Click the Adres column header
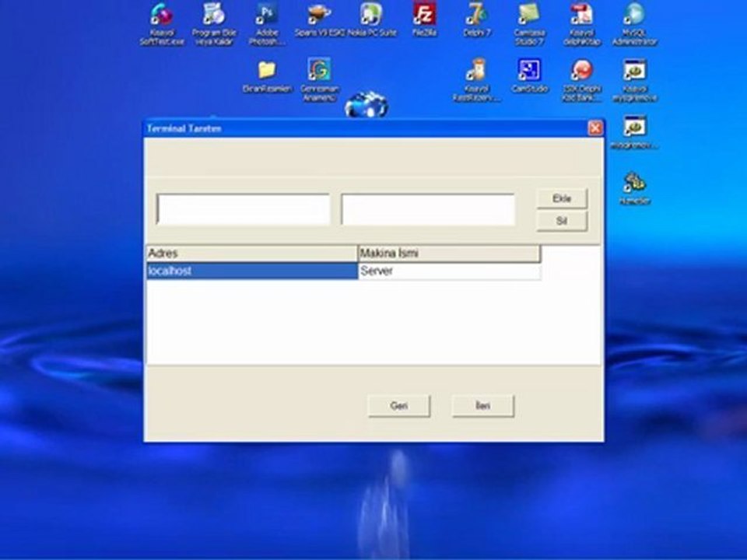747x560 pixels. coord(252,254)
